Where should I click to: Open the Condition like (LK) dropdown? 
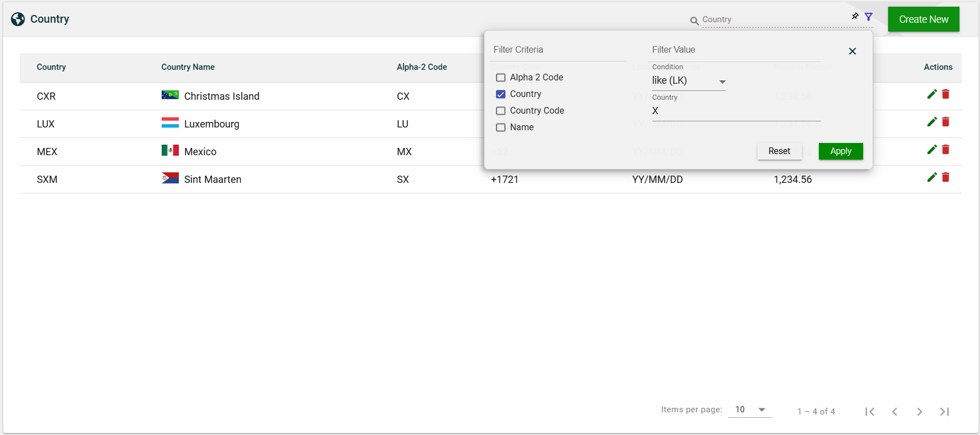(x=688, y=81)
